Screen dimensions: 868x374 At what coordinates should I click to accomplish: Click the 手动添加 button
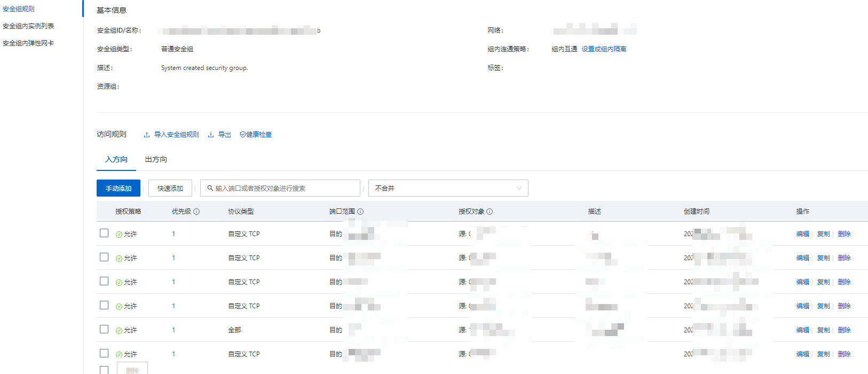(119, 188)
